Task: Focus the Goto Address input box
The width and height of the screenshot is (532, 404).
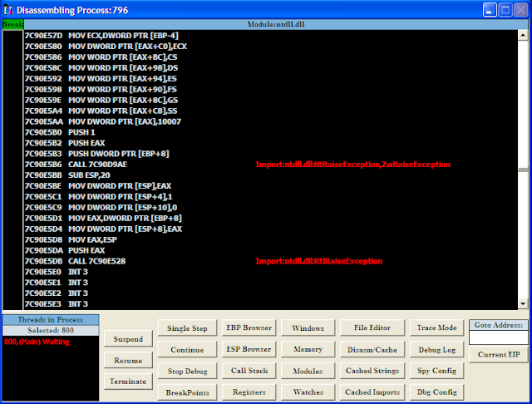Action: pos(499,337)
